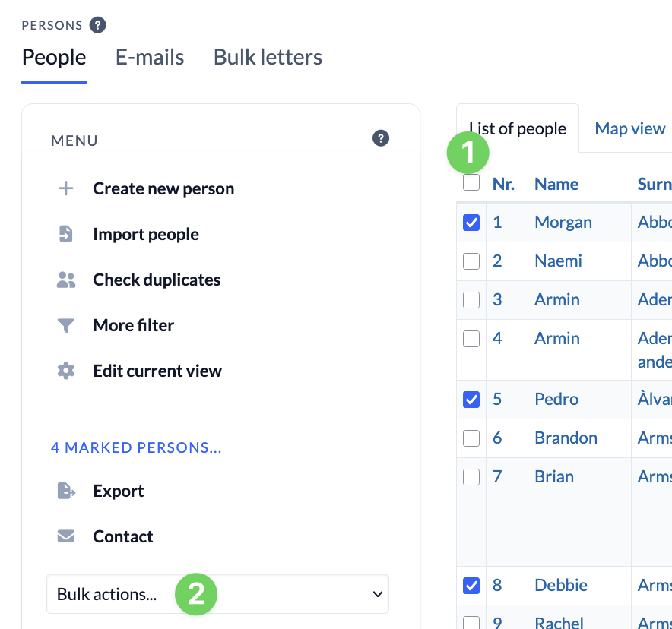Open person Brian in the list
The height and width of the screenshot is (629, 672).
553,476
